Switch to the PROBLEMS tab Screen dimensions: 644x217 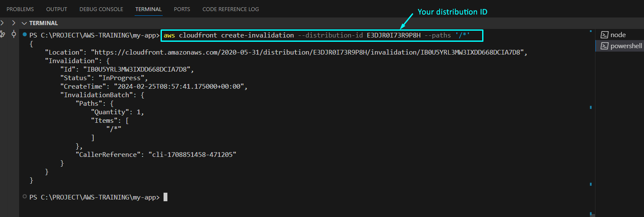20,9
